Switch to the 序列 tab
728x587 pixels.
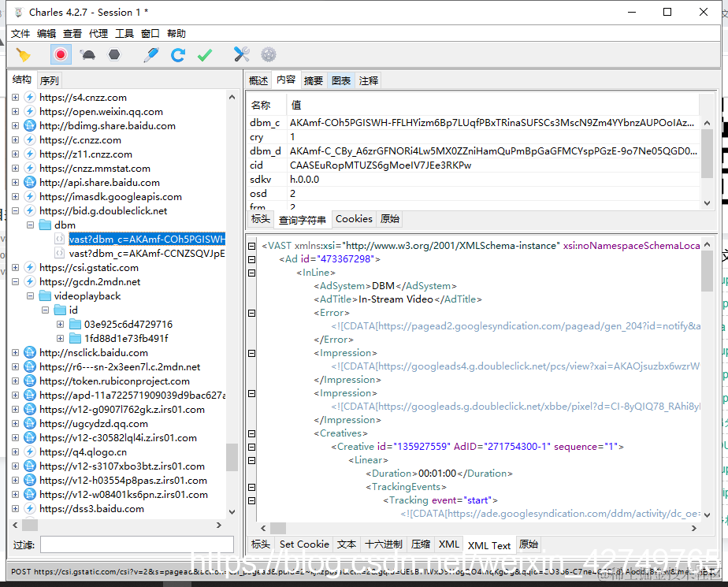click(x=49, y=81)
